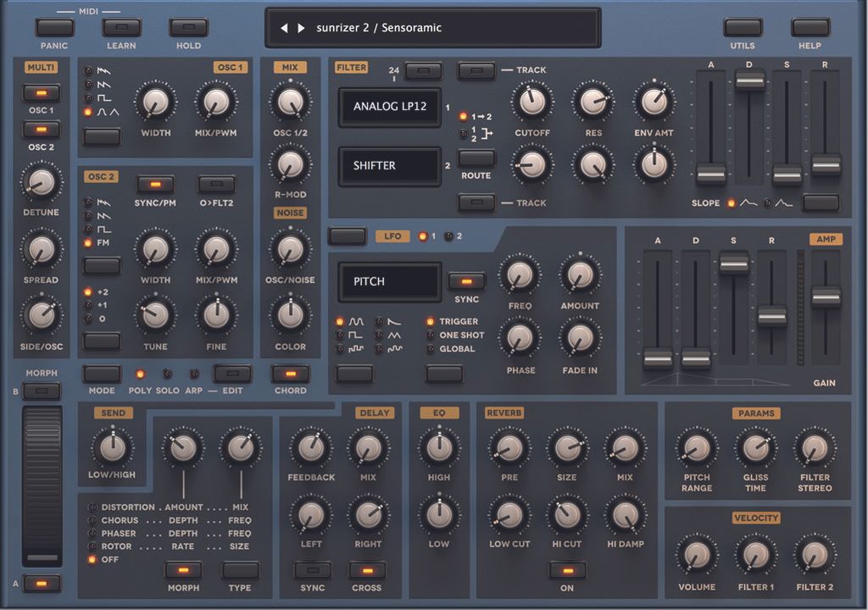Choose the sine LFO waveform

[x=340, y=321]
